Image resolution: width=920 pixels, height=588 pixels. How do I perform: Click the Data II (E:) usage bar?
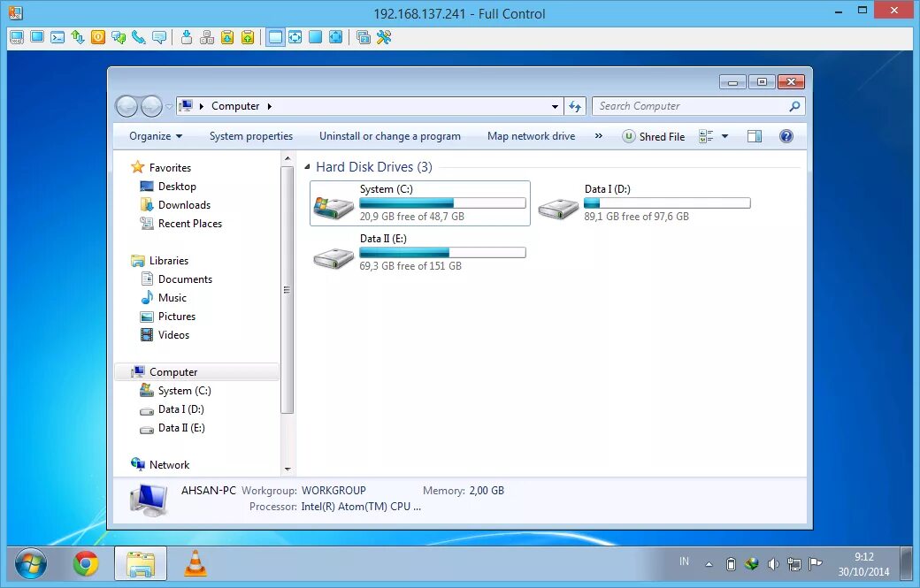pyautogui.click(x=442, y=252)
